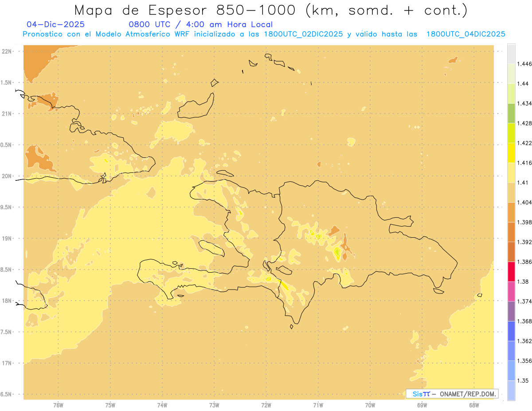This screenshot has width=532, height=411.
Task: Select the "75W" longitude label
Action: pos(110,405)
